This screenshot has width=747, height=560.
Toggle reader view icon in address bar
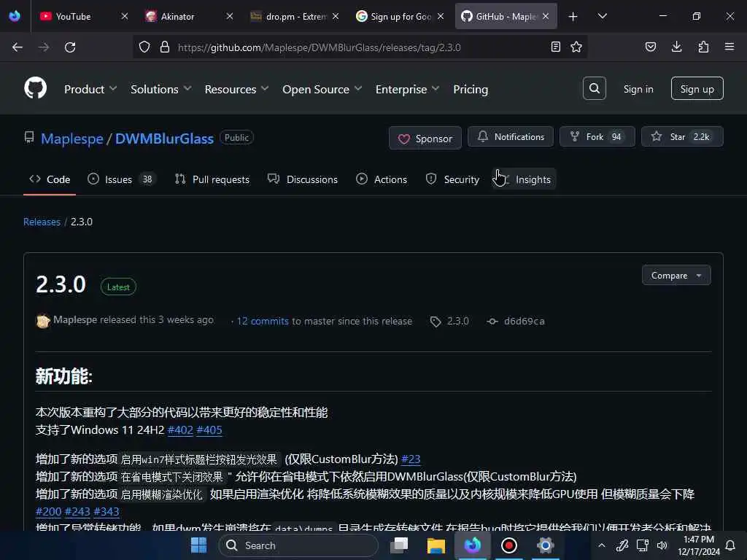(555, 47)
